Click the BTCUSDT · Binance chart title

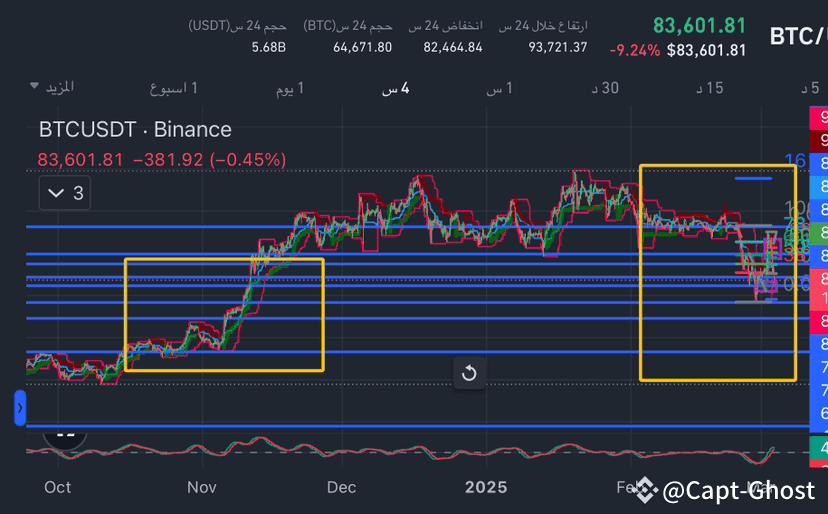(x=135, y=129)
